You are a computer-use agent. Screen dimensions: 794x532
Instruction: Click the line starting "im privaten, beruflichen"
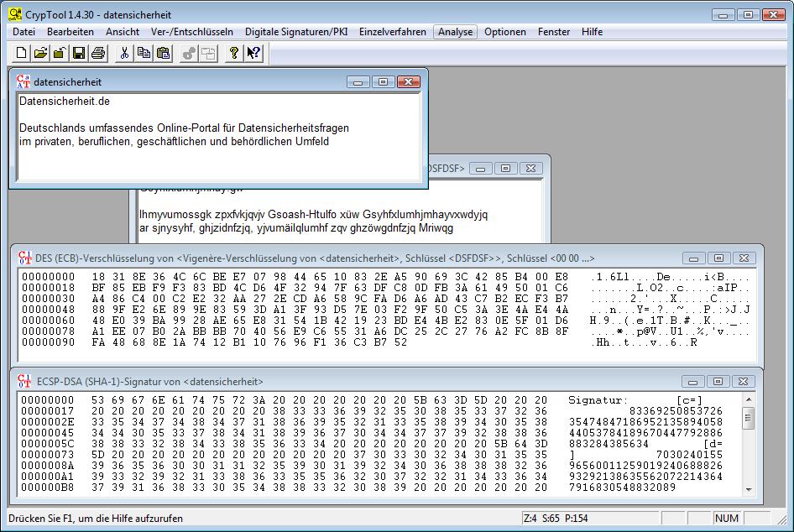(174, 142)
